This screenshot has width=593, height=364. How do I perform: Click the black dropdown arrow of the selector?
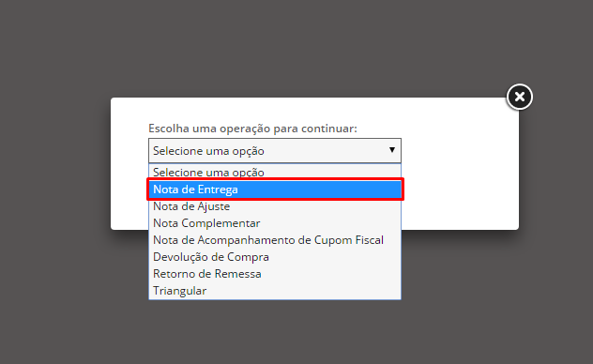tap(392, 150)
